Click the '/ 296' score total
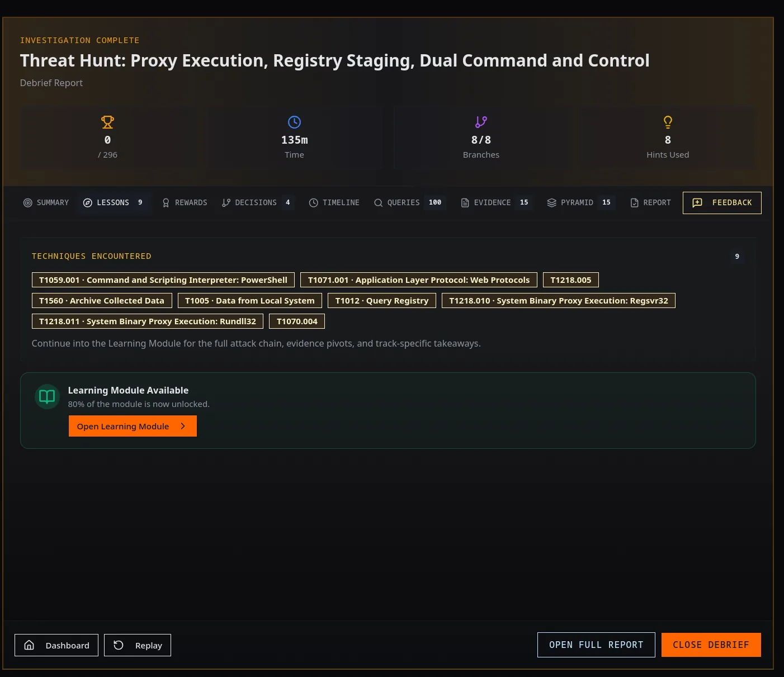This screenshot has width=784, height=677. [x=107, y=155]
